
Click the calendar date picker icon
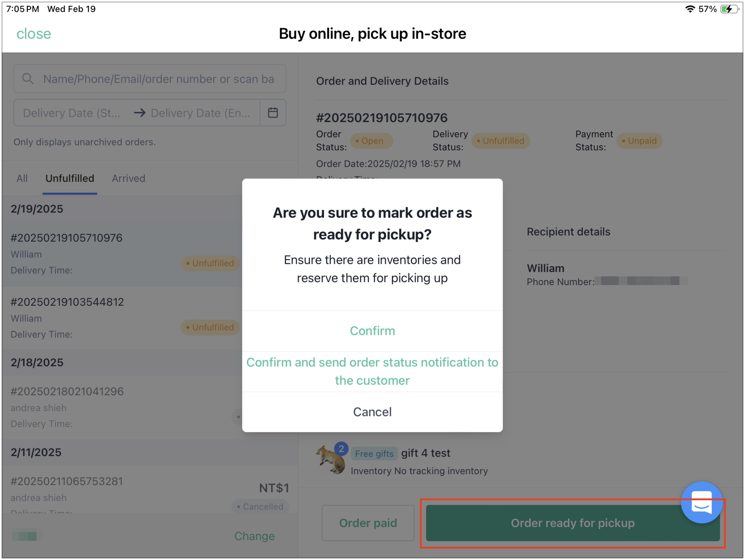(x=273, y=112)
